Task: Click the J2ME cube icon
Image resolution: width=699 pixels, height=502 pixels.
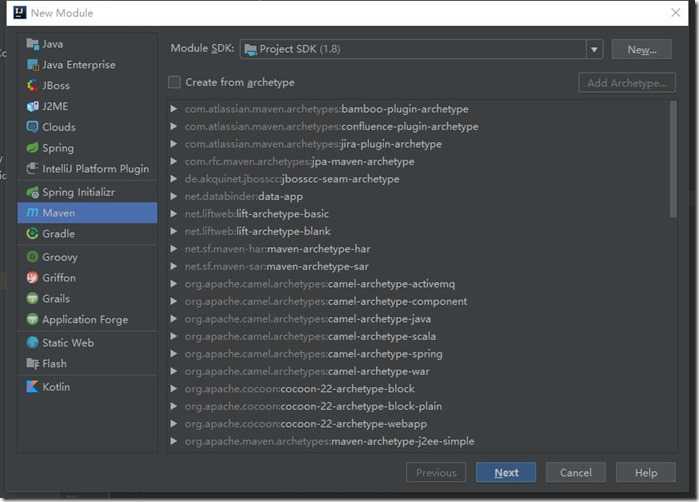Action: 33,106
